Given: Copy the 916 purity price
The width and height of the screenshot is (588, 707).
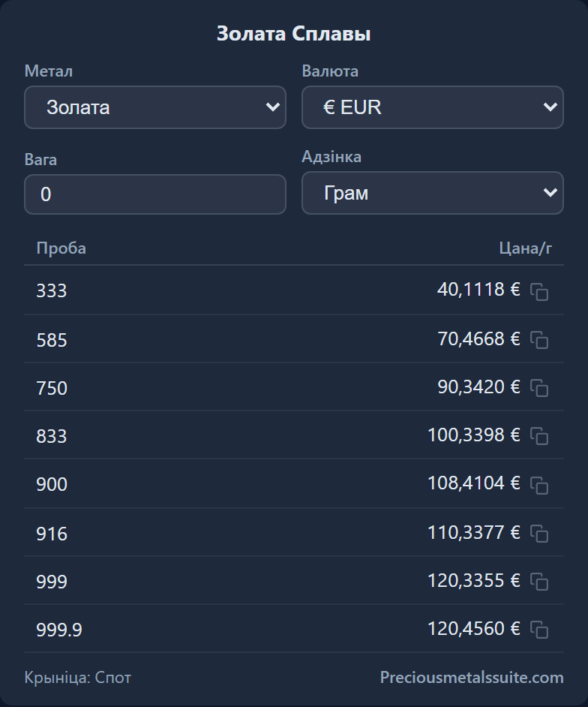Looking at the screenshot, I should coord(539,534).
